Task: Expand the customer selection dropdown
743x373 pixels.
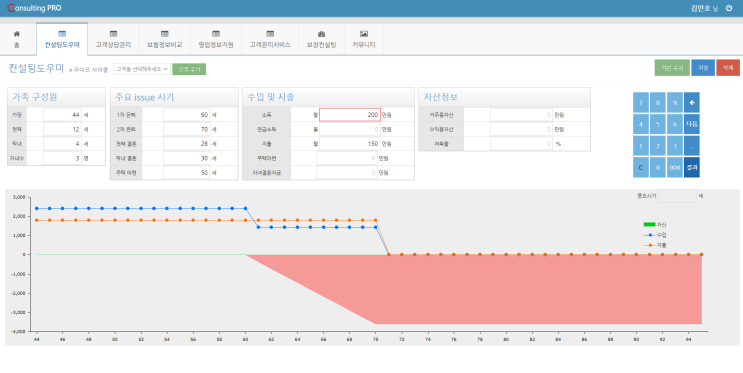Action: pyautogui.click(x=142, y=69)
